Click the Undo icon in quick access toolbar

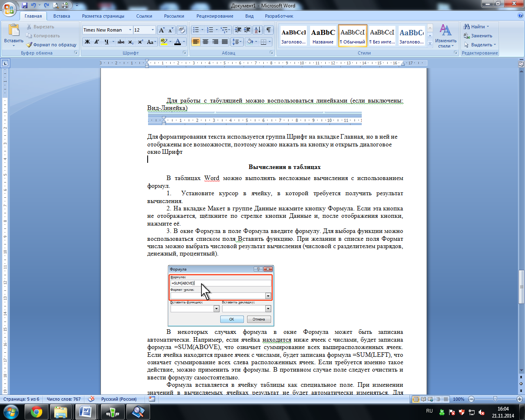34,5
